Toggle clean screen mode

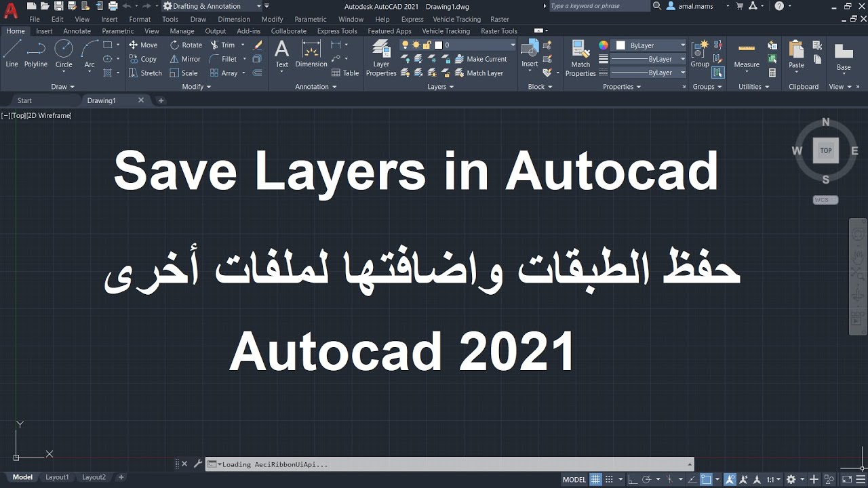[x=847, y=479]
